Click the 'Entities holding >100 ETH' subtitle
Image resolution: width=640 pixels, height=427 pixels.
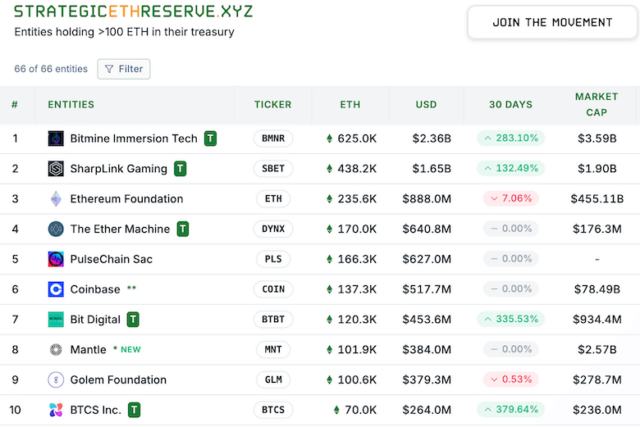click(124, 32)
